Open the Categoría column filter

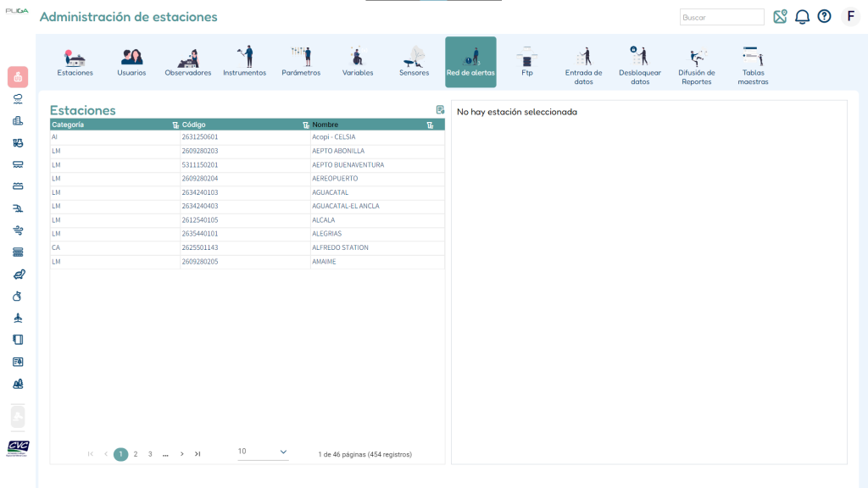175,125
